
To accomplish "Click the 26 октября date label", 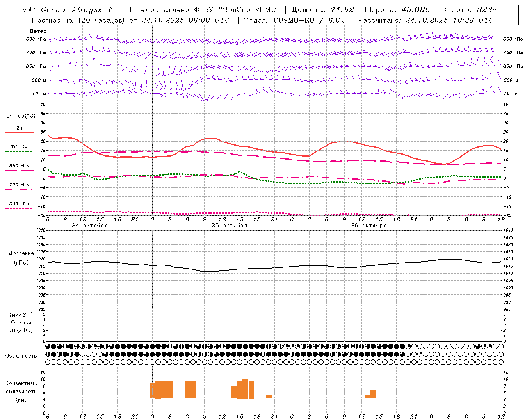I will tap(369, 226).
